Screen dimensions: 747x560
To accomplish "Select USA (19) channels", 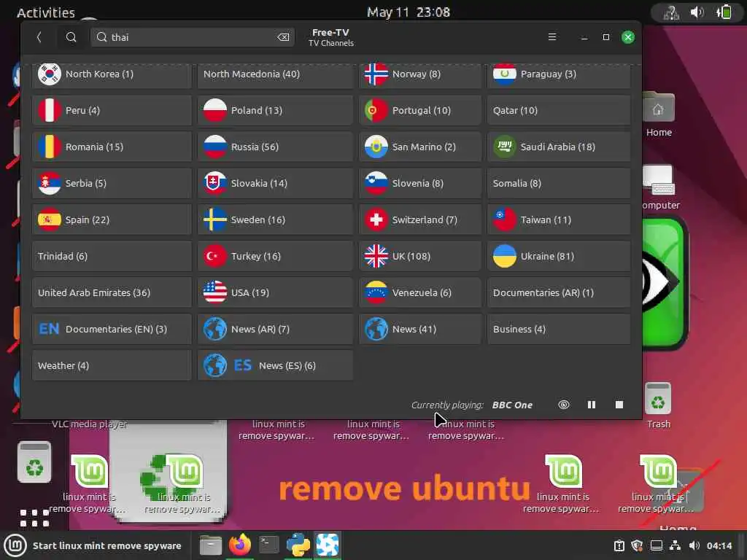I will [275, 292].
